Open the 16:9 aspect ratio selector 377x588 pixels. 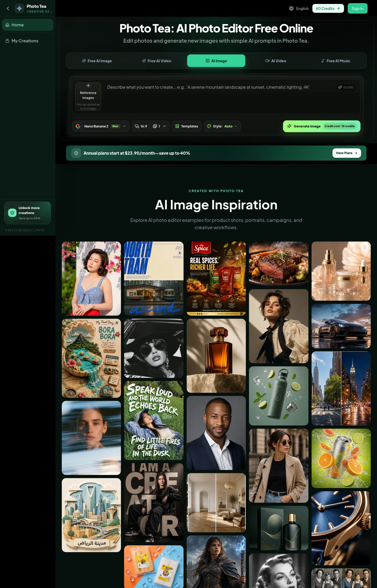pos(141,126)
